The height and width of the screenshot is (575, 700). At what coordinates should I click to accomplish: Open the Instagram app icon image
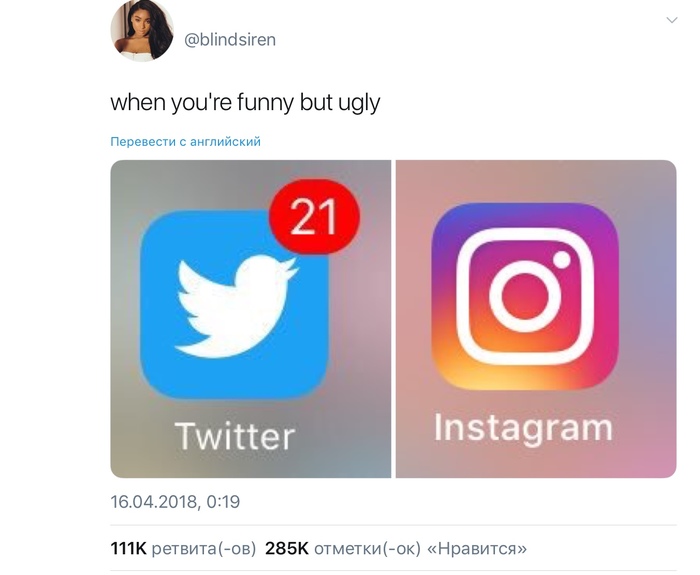[525, 297]
